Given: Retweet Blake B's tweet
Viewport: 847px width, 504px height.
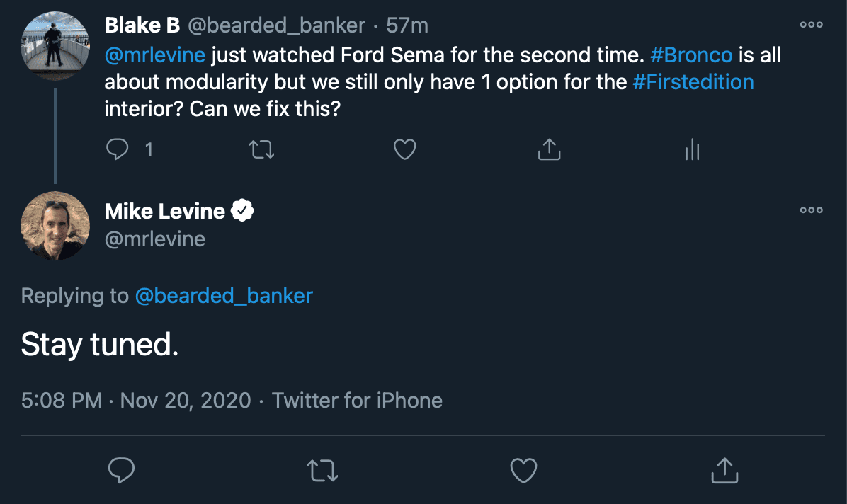Looking at the screenshot, I should tap(262, 149).
